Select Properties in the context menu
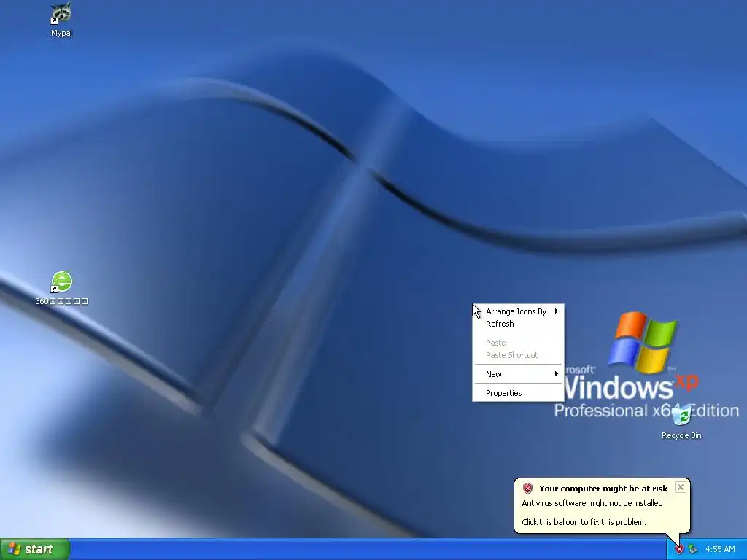The image size is (747, 560). [x=519, y=393]
